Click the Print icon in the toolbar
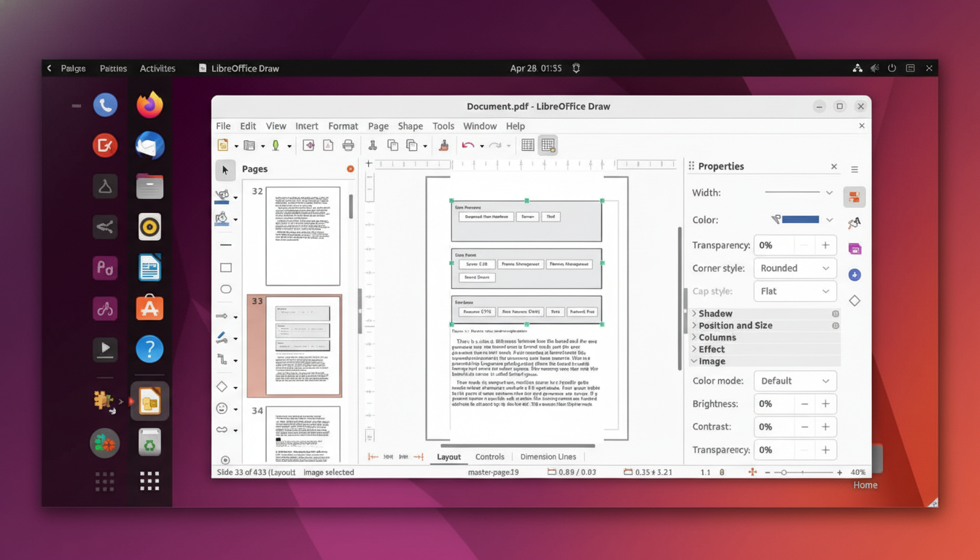Viewport: 980px width, 560px height. 348,144
